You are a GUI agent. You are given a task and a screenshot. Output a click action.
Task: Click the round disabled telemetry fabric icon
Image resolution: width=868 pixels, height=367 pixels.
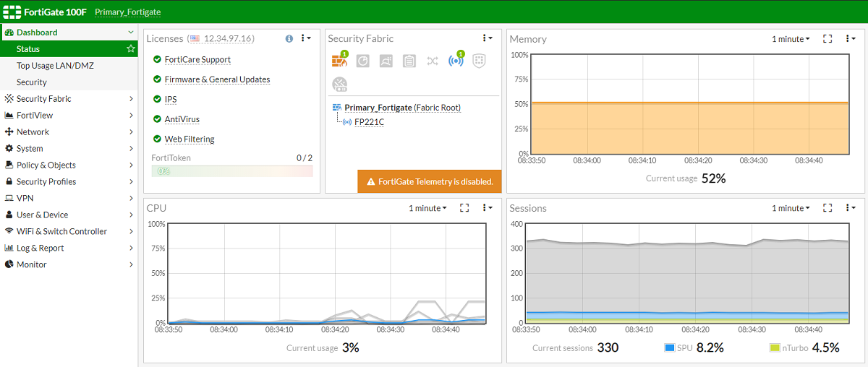pyautogui.click(x=340, y=85)
